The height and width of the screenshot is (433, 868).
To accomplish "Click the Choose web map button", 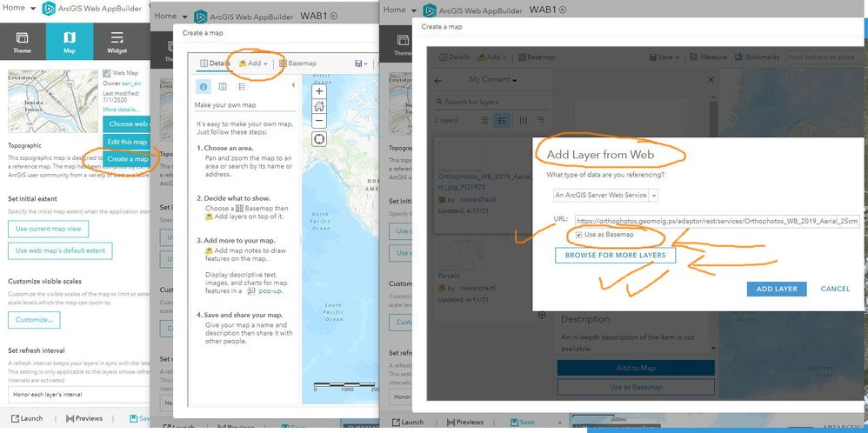I will coord(127,124).
